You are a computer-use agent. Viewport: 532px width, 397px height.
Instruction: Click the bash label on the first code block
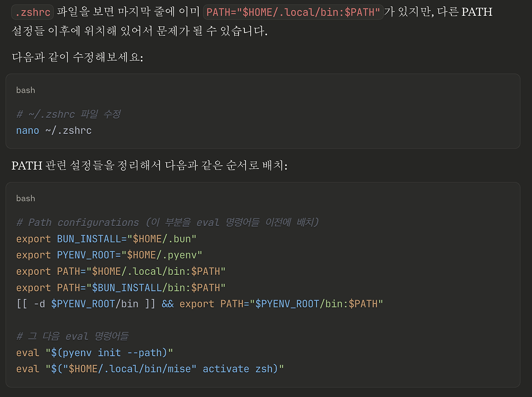[x=25, y=90]
